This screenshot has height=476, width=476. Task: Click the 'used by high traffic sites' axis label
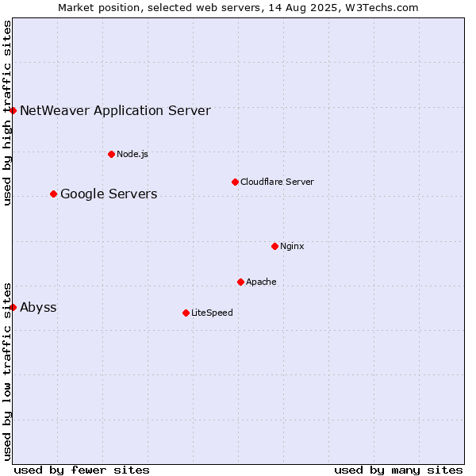point(7,113)
